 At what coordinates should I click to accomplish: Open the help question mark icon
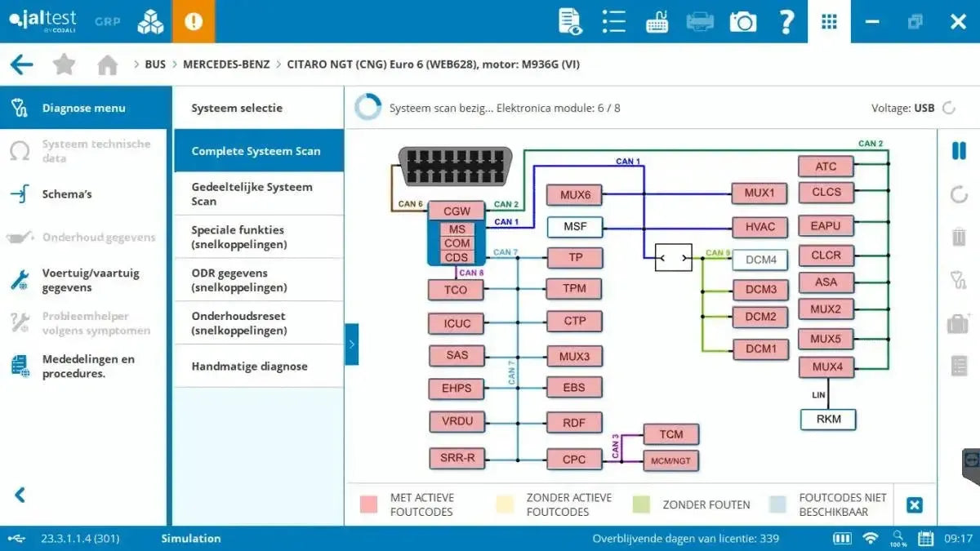pyautogui.click(x=786, y=21)
